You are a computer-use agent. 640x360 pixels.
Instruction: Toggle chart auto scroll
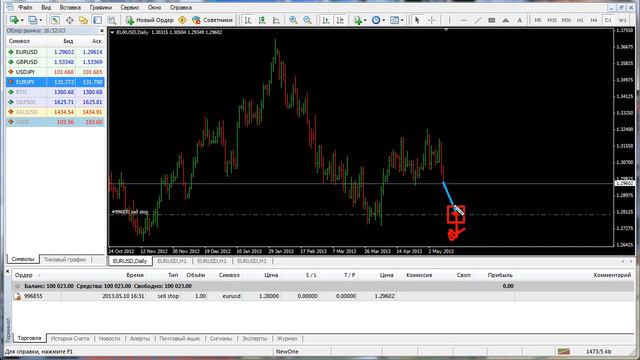tap(326, 20)
